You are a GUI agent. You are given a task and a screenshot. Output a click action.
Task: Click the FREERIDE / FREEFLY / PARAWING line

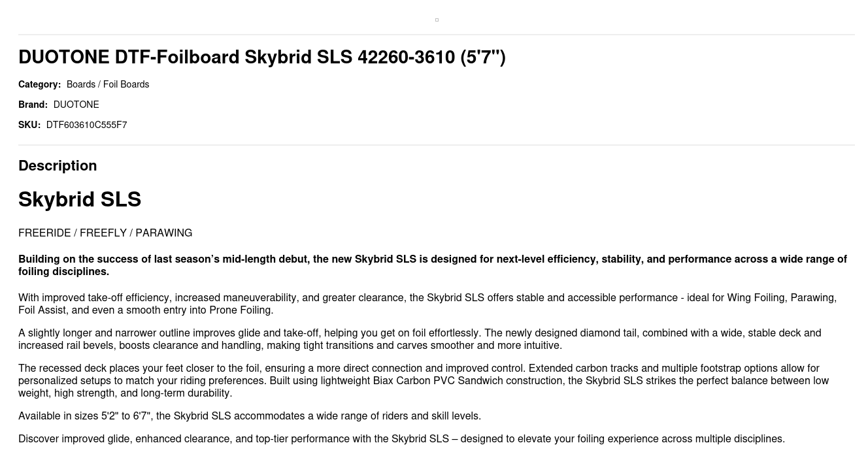(x=105, y=233)
